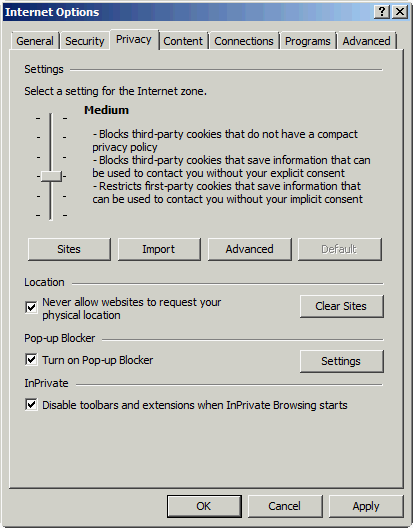Click the Cancel button
The height and width of the screenshot is (528, 413).
(x=285, y=506)
